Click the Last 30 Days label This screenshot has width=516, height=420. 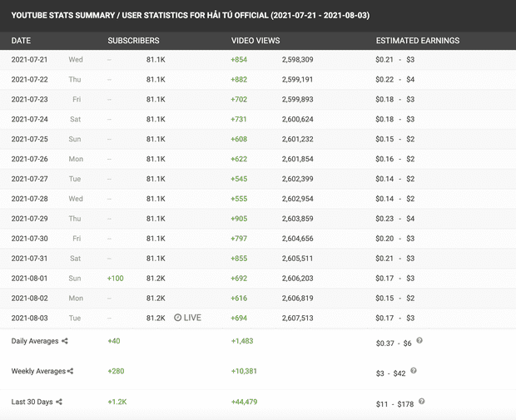click(x=32, y=402)
